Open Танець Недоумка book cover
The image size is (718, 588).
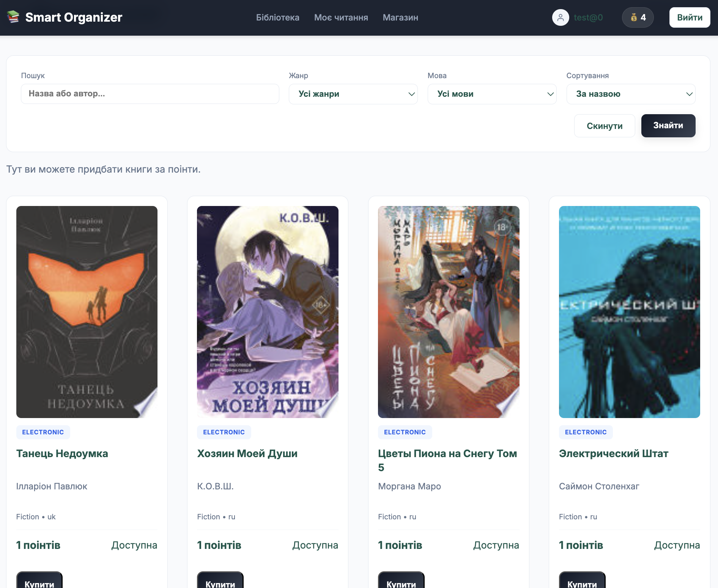pyautogui.click(x=87, y=312)
